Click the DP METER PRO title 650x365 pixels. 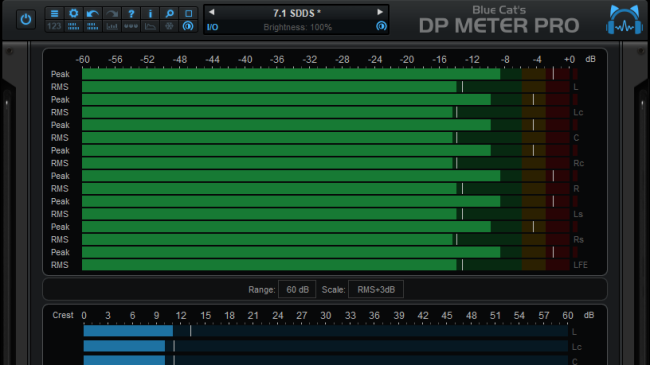pyautogui.click(x=499, y=25)
